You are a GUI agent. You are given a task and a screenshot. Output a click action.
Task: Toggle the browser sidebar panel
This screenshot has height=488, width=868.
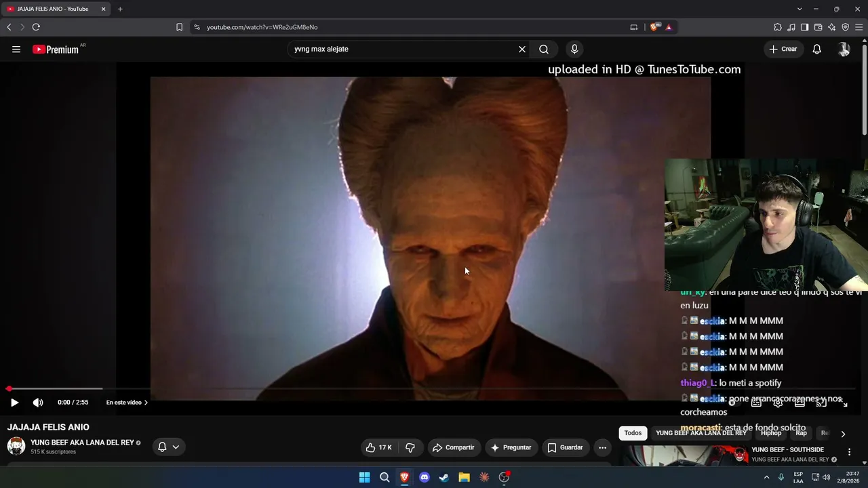coord(804,27)
